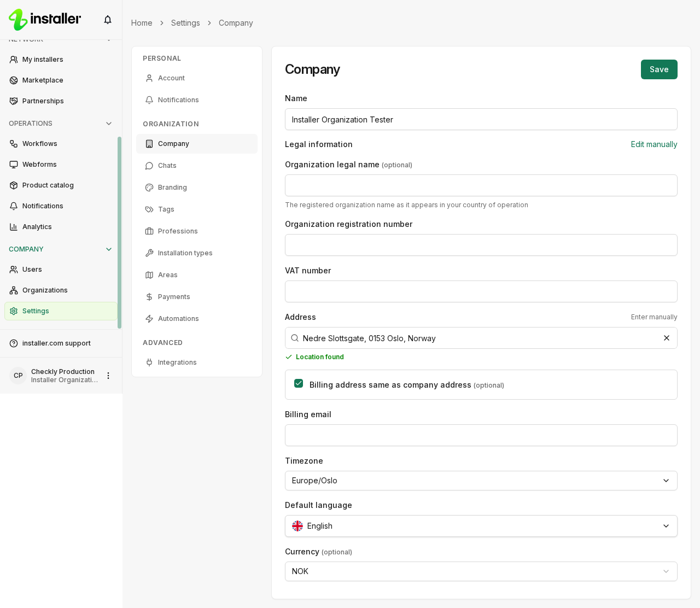Open My installers from sidebar

61,60
